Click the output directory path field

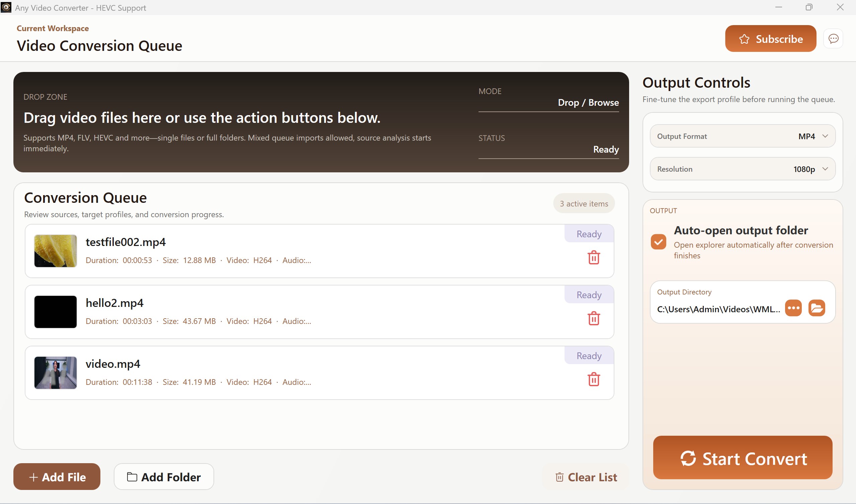coord(718,309)
